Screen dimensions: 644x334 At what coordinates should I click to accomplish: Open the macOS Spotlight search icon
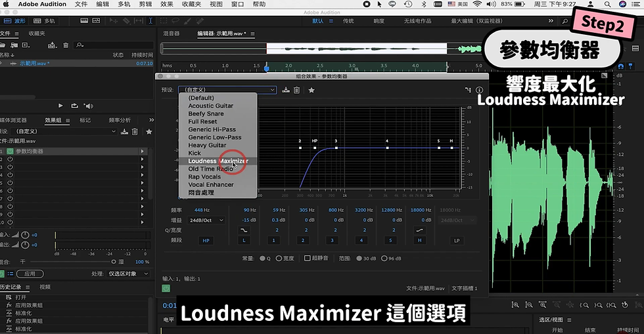point(607,4)
